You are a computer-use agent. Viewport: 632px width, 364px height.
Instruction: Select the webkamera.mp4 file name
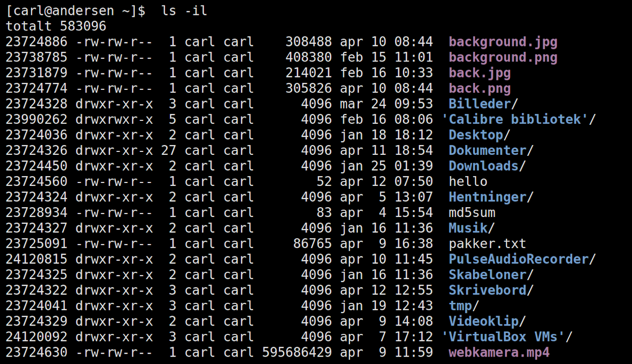[x=499, y=353]
